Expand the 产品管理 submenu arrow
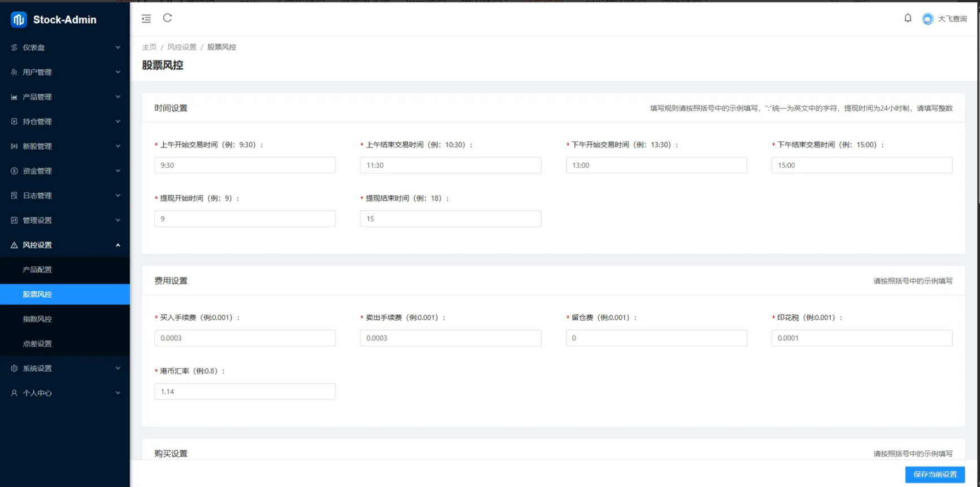Screen dimensions: 980x487 (x=118, y=97)
